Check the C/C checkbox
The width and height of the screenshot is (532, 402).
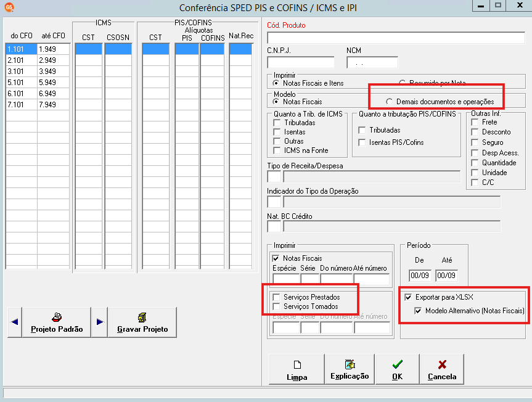click(x=475, y=183)
